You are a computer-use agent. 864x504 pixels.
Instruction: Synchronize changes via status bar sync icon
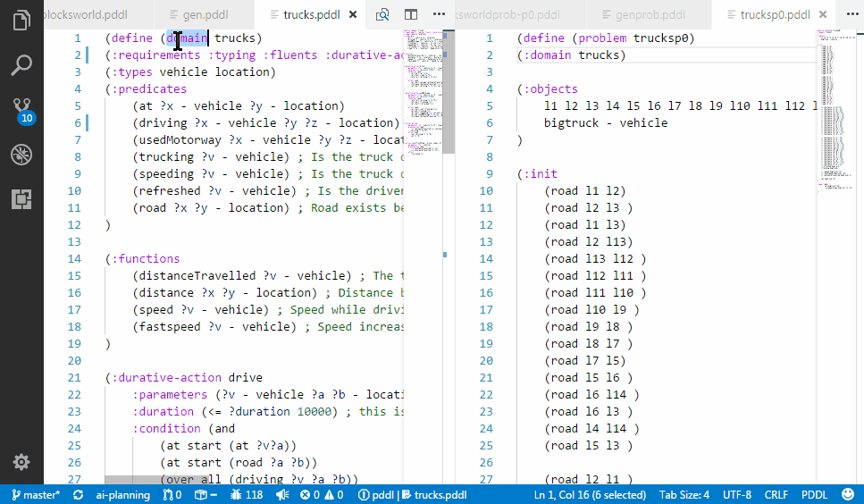click(x=79, y=495)
